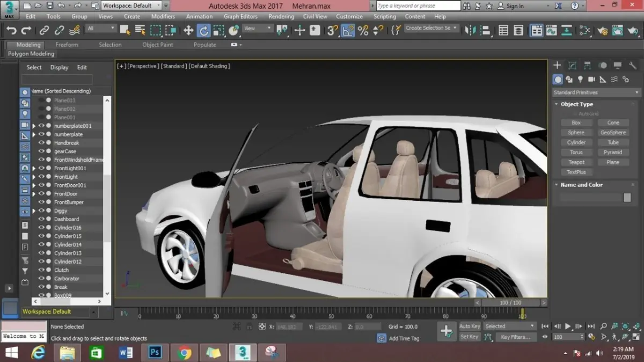The image size is (644, 362).
Task: Switch to the Freeform ribbon tab
Action: (67, 45)
